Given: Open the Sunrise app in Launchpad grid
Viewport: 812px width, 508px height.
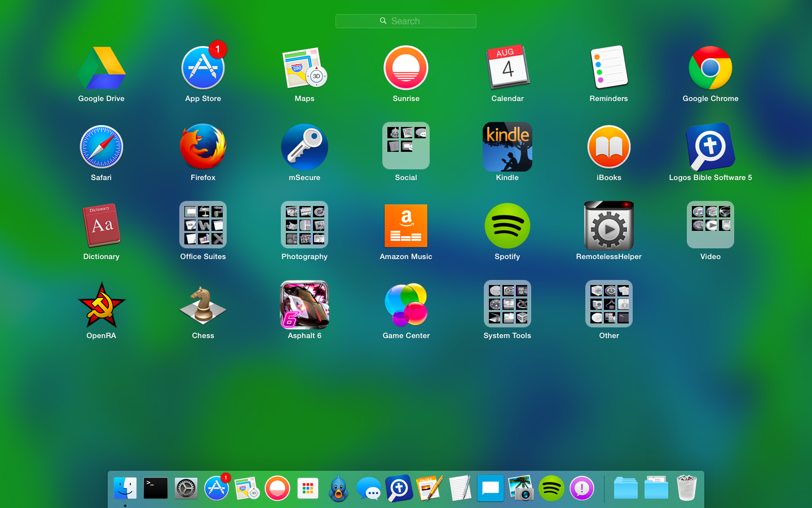Looking at the screenshot, I should pos(406,68).
